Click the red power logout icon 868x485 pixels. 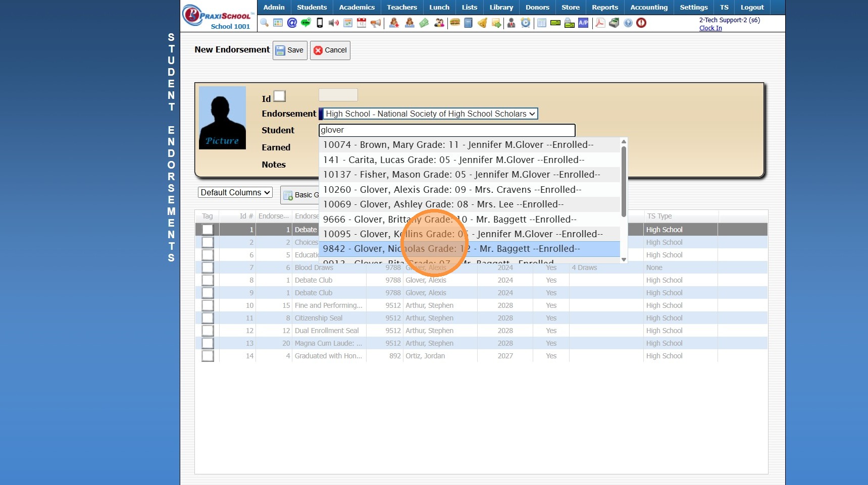pyautogui.click(x=641, y=23)
